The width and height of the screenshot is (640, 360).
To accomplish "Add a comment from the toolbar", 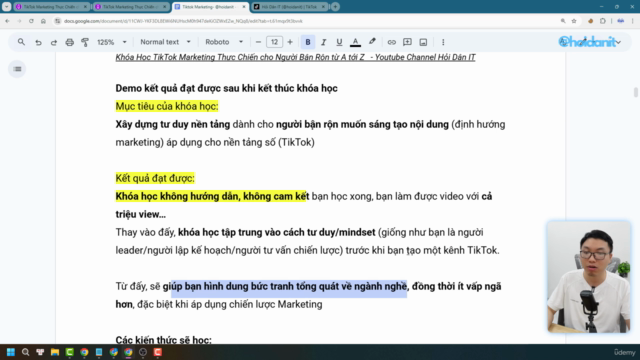I will pyautogui.click(x=407, y=42).
